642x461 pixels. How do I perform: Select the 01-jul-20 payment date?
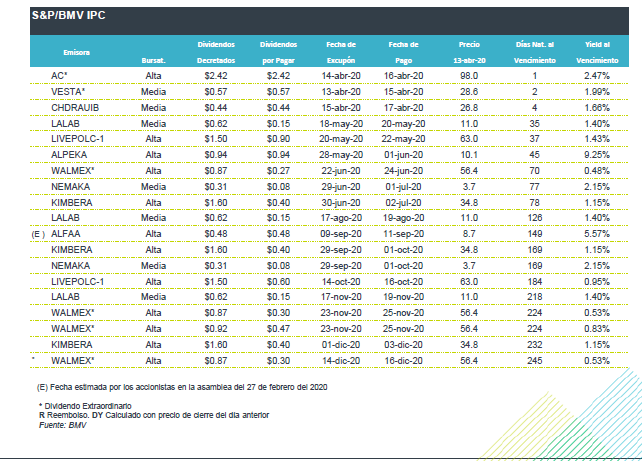[x=404, y=187]
